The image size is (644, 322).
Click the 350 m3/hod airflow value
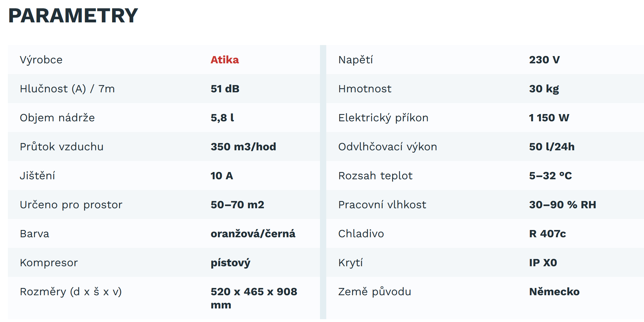pos(243,147)
